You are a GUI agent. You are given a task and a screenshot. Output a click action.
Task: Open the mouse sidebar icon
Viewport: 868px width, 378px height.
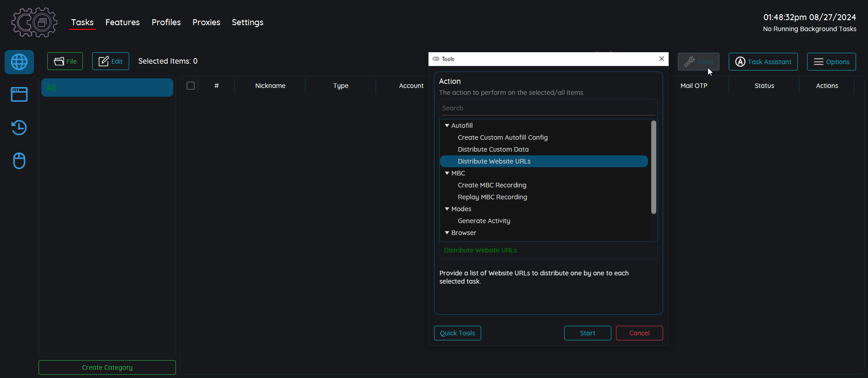(x=19, y=161)
